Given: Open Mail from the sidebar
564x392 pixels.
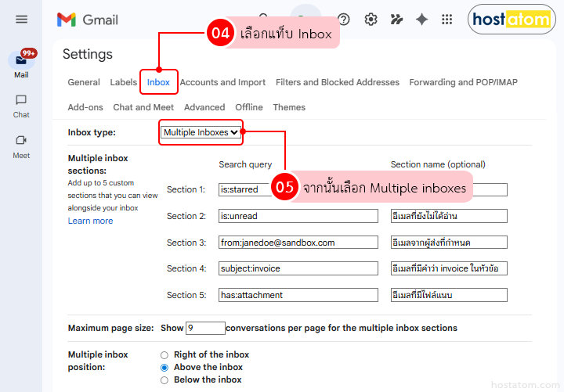Looking at the screenshot, I should pos(21,65).
